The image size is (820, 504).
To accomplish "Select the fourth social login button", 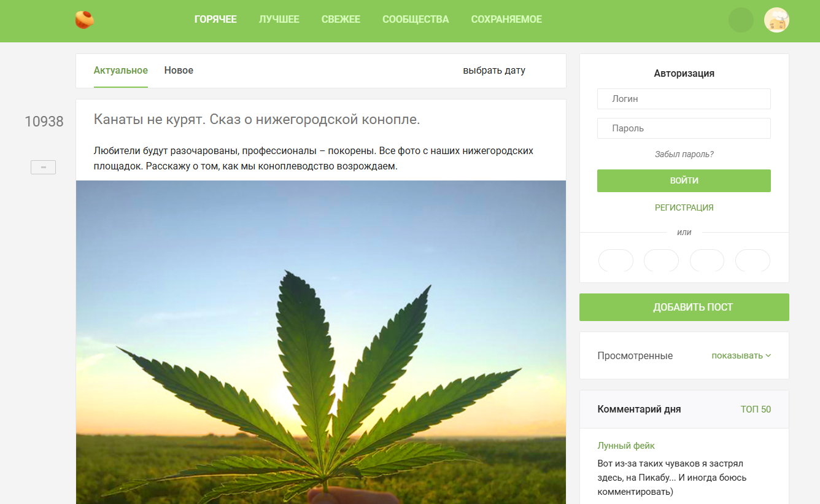I will tap(752, 260).
